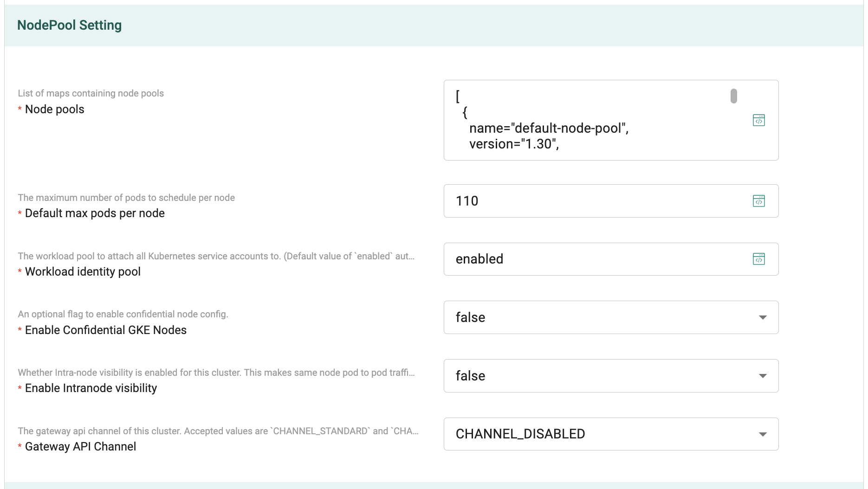
Task: Click the name="default-node-pool" line
Action: [x=549, y=128]
